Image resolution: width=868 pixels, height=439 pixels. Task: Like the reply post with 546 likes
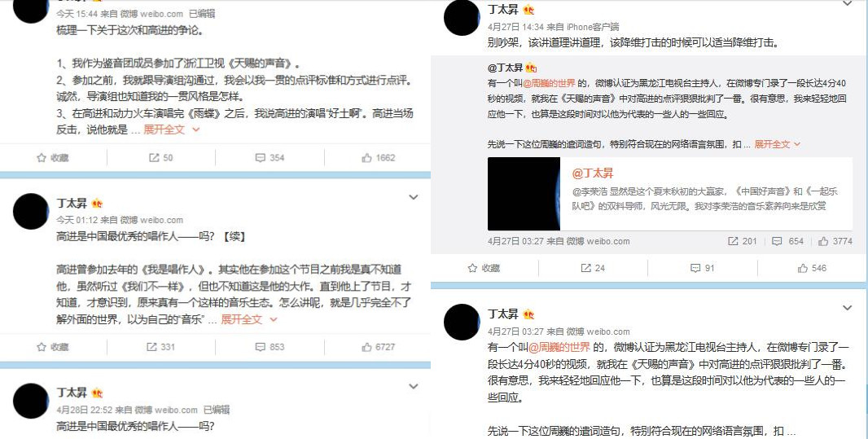pos(812,268)
